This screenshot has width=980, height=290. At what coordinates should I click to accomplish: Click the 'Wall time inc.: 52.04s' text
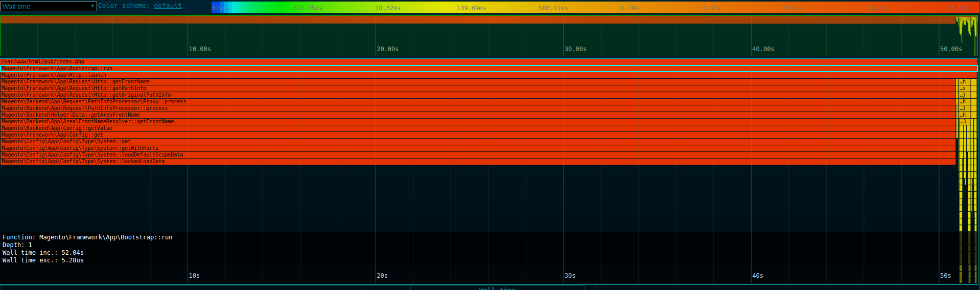43,253
